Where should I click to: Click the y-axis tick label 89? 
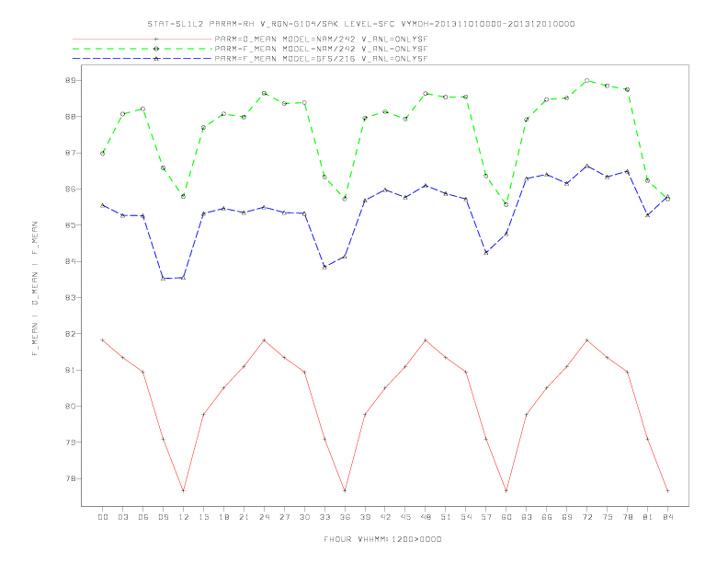(x=70, y=80)
